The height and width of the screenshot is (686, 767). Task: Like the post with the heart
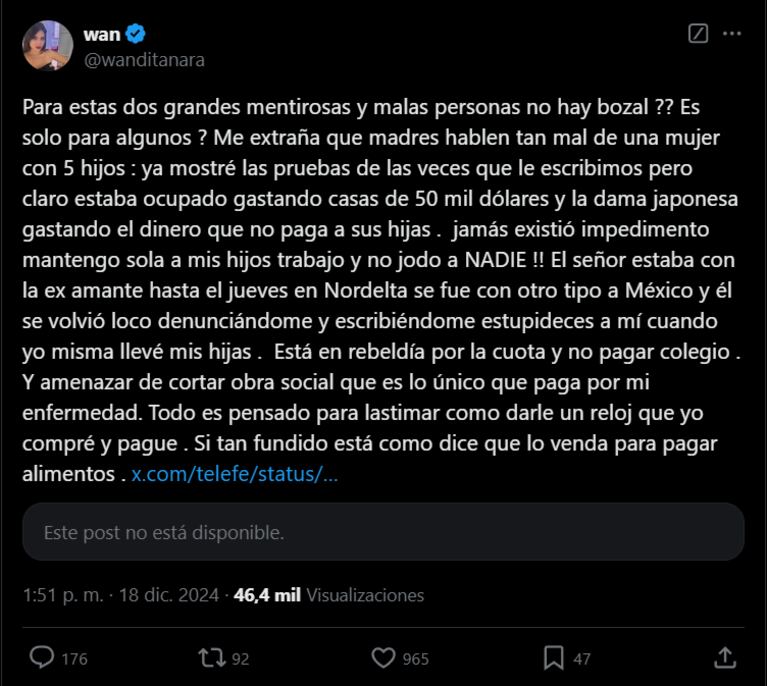click(383, 657)
